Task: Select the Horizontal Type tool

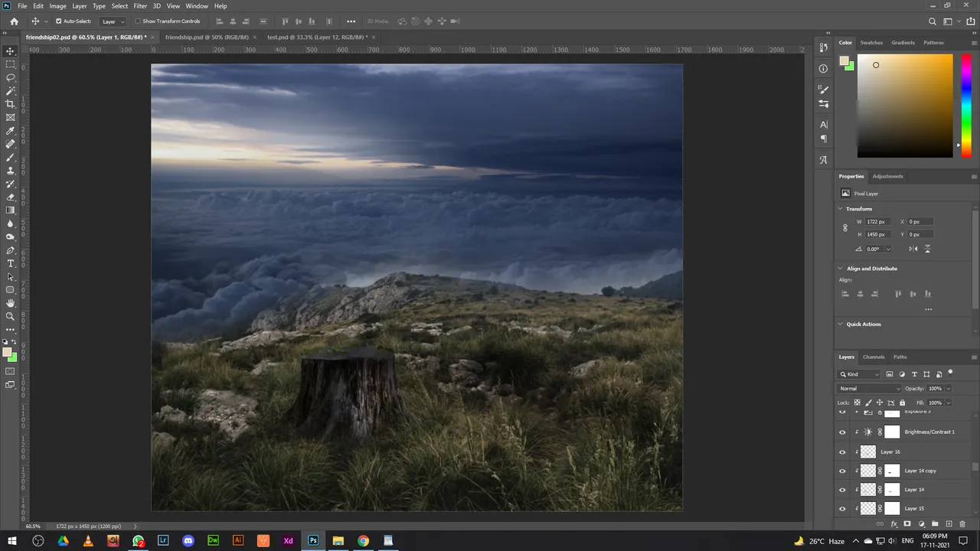Action: tap(10, 263)
